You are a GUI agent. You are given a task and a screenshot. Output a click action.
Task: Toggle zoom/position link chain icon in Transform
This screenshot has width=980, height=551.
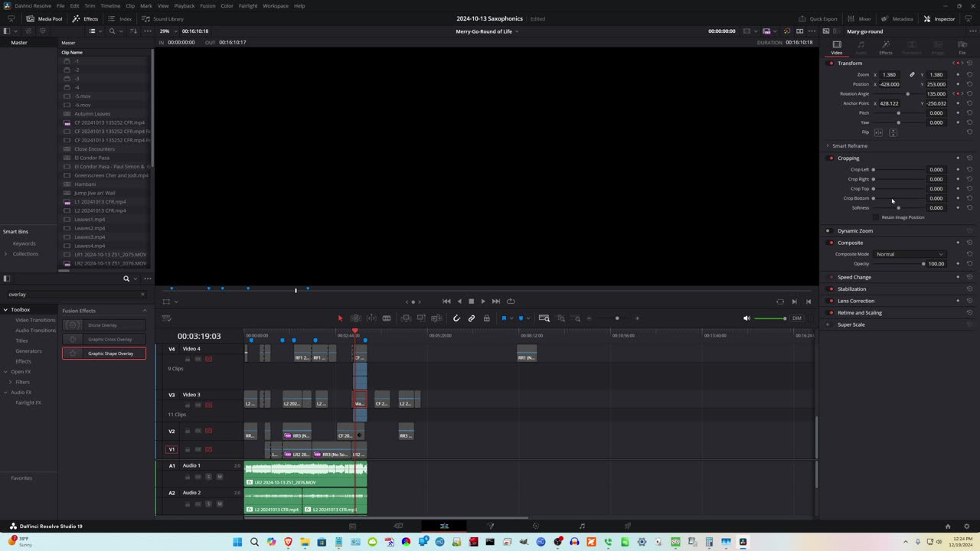point(912,75)
